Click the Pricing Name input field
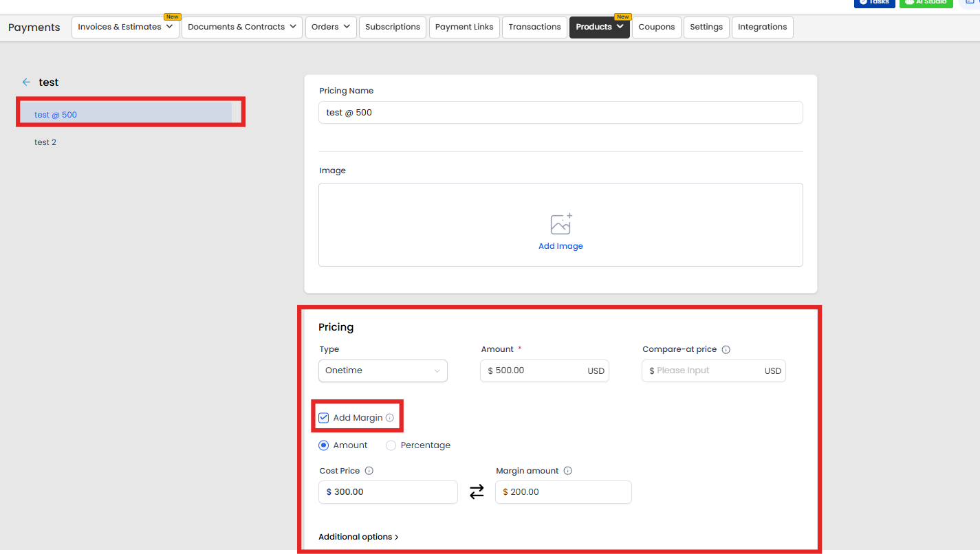The width and height of the screenshot is (980, 554). coord(560,113)
